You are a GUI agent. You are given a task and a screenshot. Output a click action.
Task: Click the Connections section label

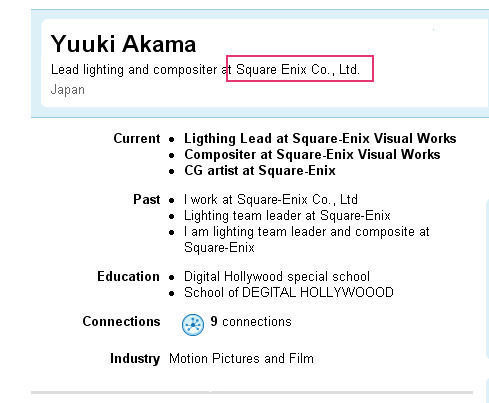pyautogui.click(x=121, y=322)
